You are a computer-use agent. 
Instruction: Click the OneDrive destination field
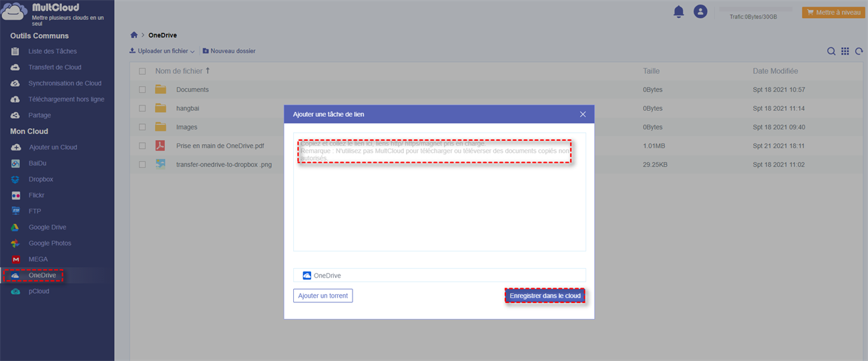click(439, 276)
